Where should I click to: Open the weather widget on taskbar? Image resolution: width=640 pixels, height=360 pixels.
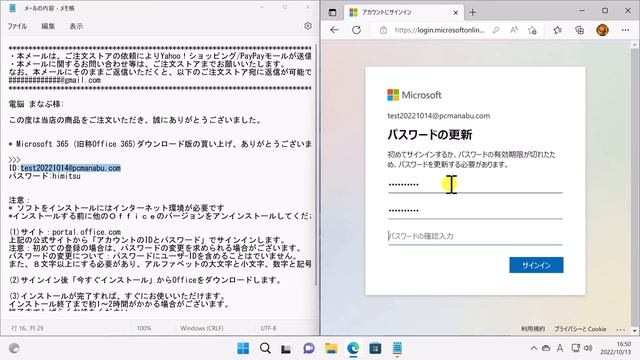click(x=14, y=348)
